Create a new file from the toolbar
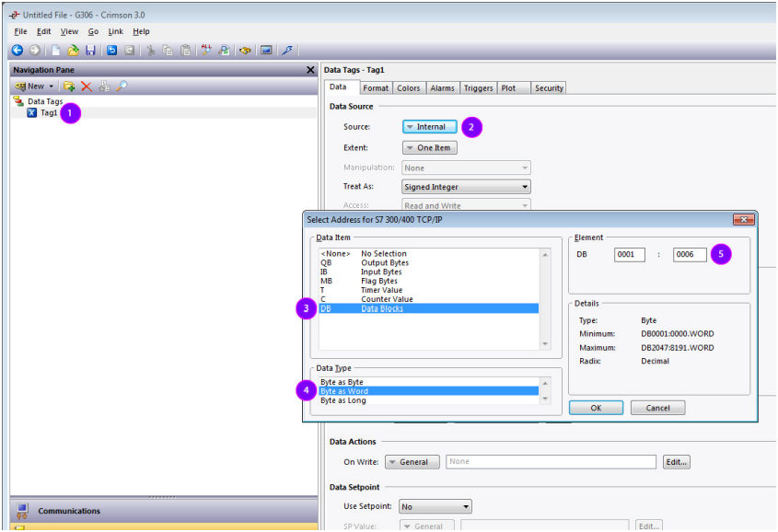778x532 pixels. click(x=56, y=50)
